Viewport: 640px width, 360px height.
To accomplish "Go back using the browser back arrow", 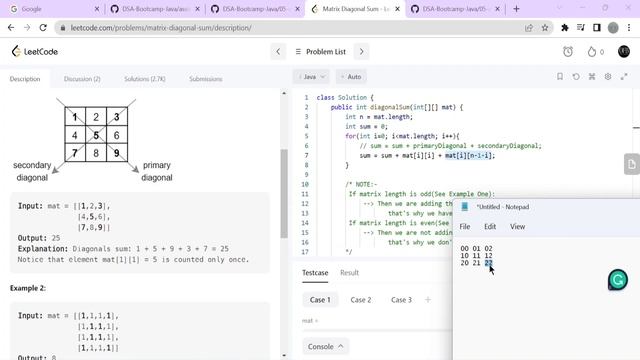I will pyautogui.click(x=11, y=28).
